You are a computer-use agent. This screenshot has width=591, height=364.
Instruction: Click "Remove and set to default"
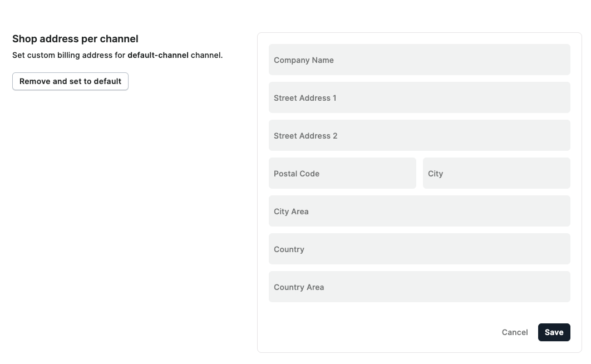point(70,81)
